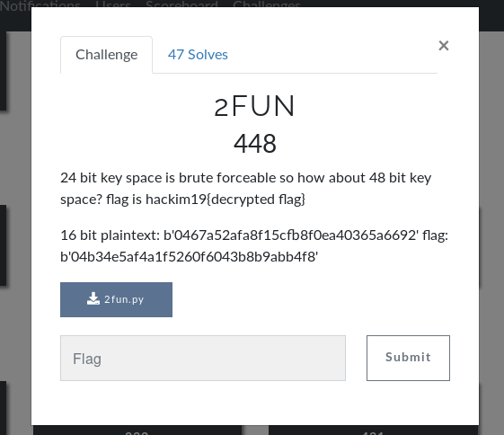The image size is (504, 435).
Task: Select the Challenge tab
Action: click(106, 55)
